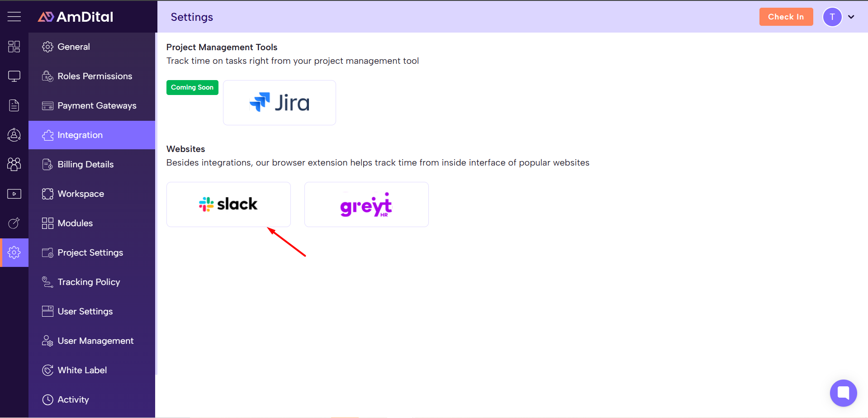868x418 pixels.
Task: Click the 'Track time on tasks' description text
Action: click(292, 61)
